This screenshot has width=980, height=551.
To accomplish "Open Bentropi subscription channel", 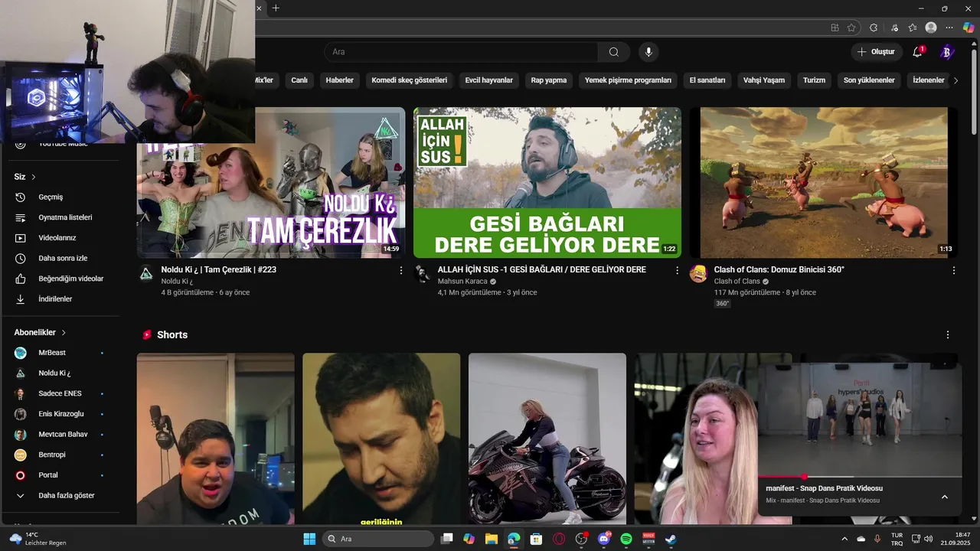I will tap(61, 455).
